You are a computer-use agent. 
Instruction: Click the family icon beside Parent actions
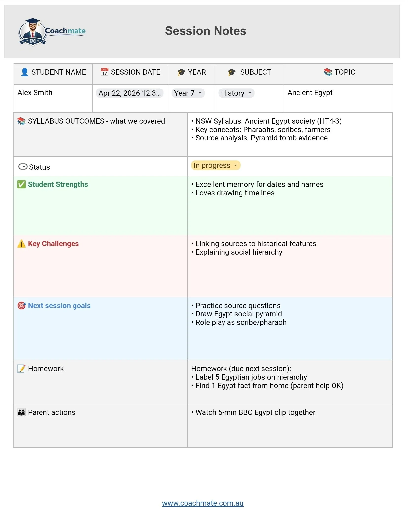[21, 412]
